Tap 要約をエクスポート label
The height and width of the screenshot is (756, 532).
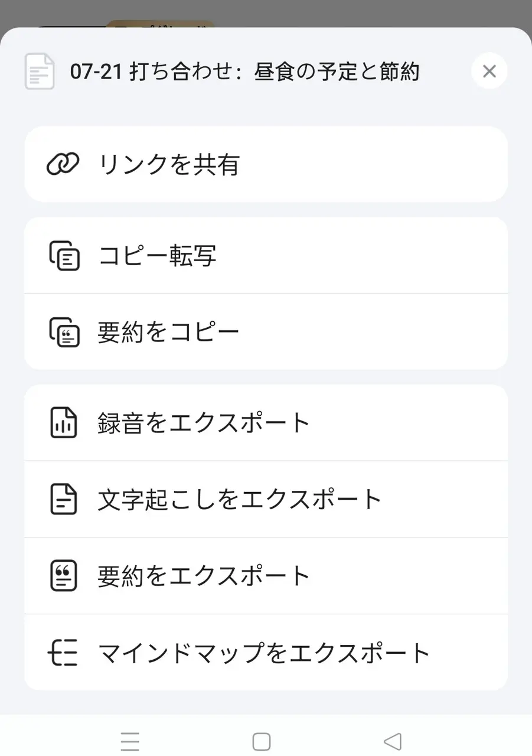(204, 575)
